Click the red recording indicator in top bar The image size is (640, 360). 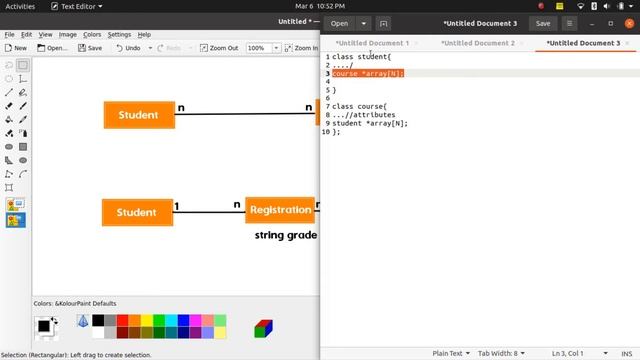tap(541, 6)
